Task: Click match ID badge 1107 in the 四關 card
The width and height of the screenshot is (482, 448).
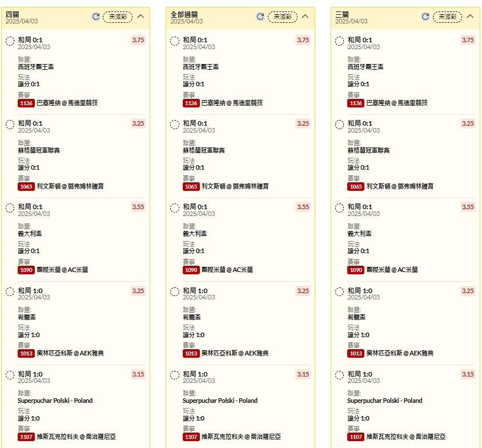Action: point(26,437)
